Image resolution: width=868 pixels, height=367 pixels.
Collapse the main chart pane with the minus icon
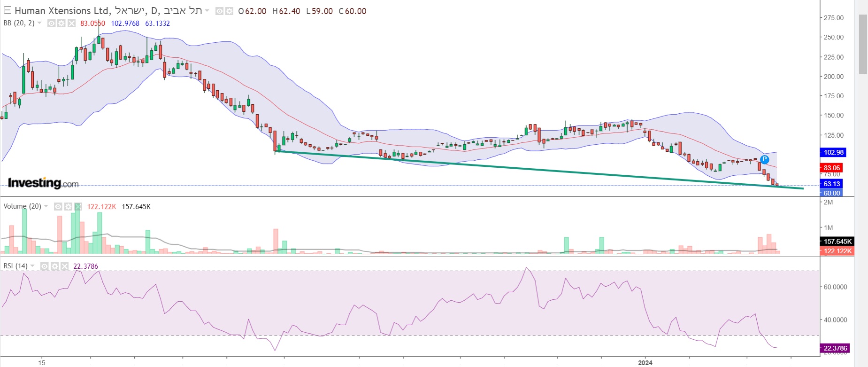8,10
